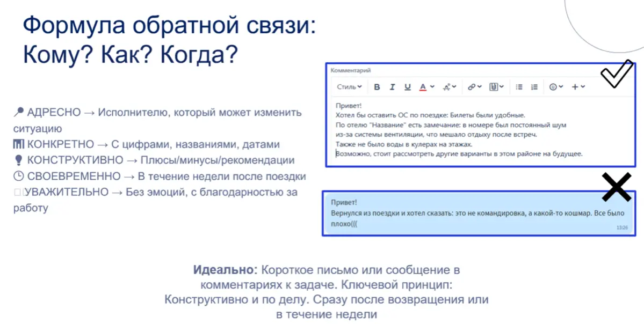Click the plus icon for more tools

point(575,86)
